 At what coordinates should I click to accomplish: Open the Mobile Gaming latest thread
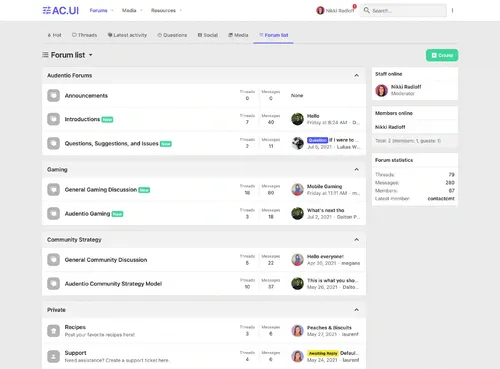[324, 186]
